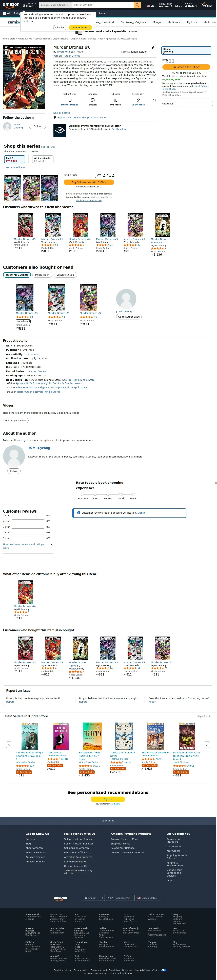Click the yellow Change Address button
Viewport: 217px width, 980px height.
tap(80, 27)
